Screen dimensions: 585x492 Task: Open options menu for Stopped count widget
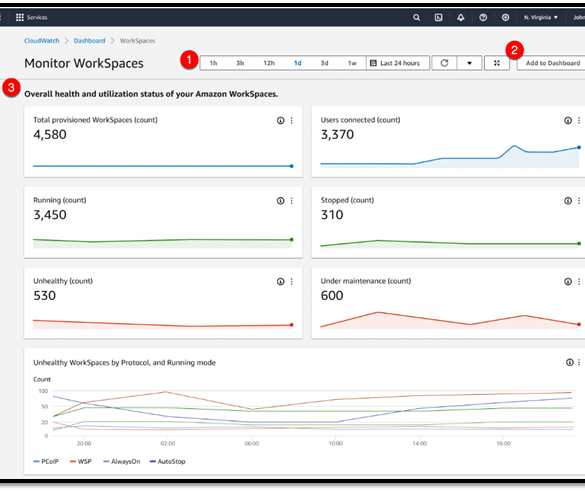(x=579, y=201)
